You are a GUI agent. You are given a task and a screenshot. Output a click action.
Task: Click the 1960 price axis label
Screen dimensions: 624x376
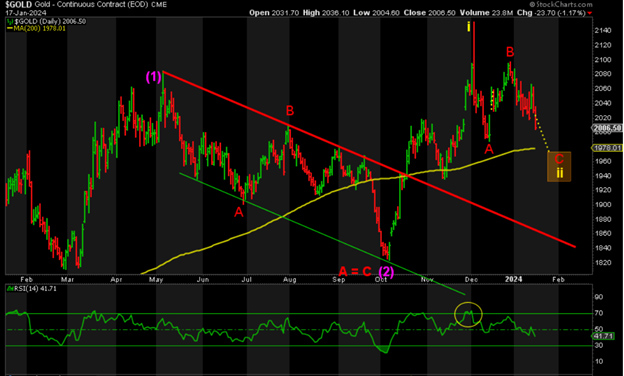(x=602, y=161)
